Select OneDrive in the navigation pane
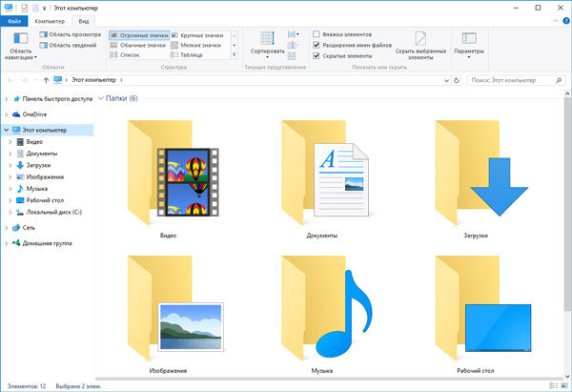 (x=34, y=114)
